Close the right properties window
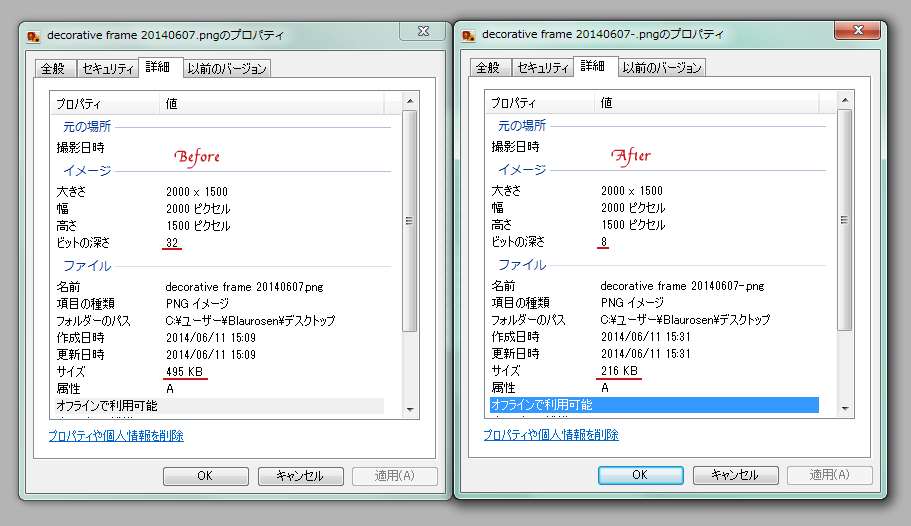The image size is (911, 526). (858, 30)
